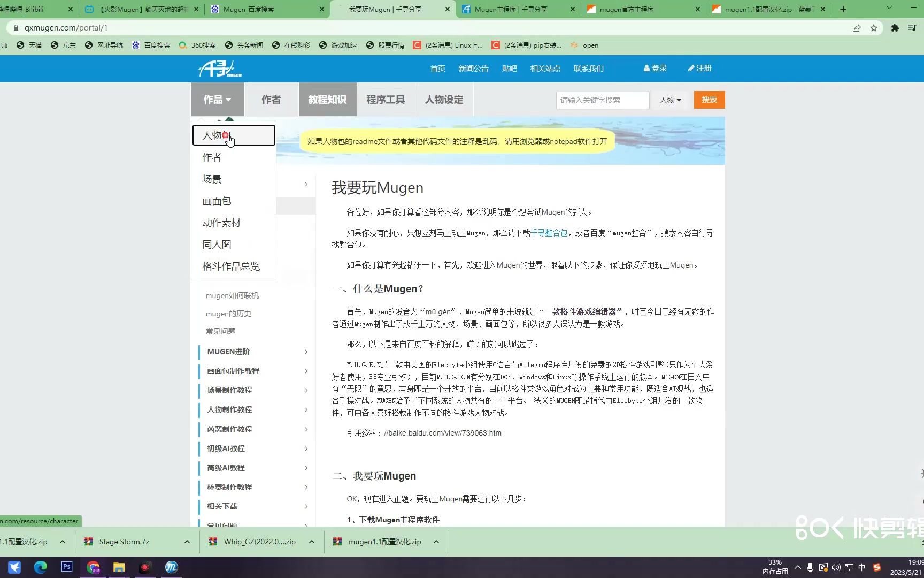Open a new browser tab with the plus icon

point(843,9)
